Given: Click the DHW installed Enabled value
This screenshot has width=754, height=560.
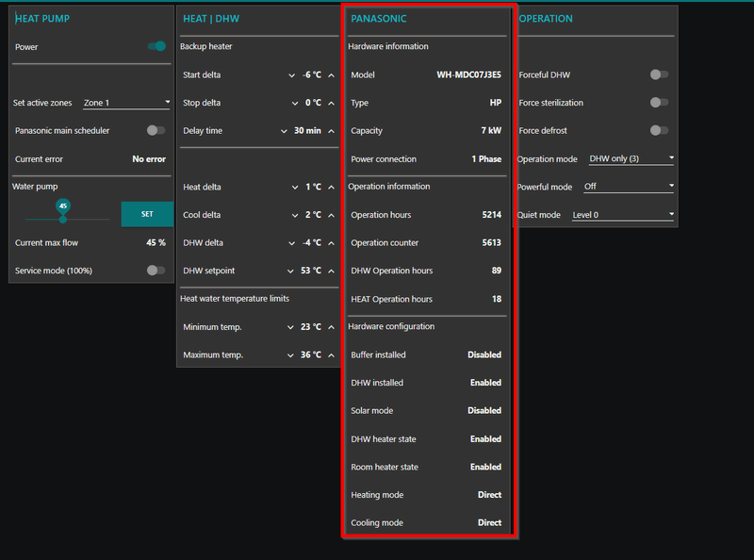Looking at the screenshot, I should click(x=485, y=383).
